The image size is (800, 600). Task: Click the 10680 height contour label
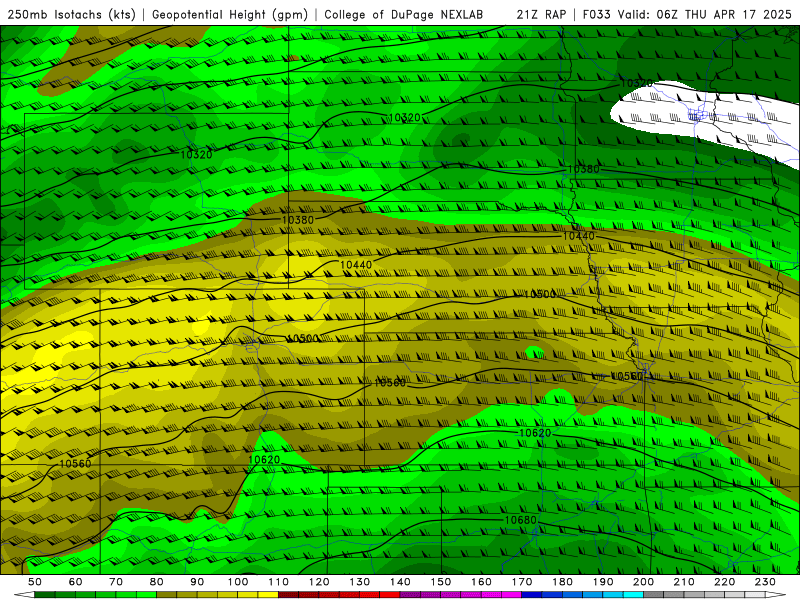(x=520, y=520)
